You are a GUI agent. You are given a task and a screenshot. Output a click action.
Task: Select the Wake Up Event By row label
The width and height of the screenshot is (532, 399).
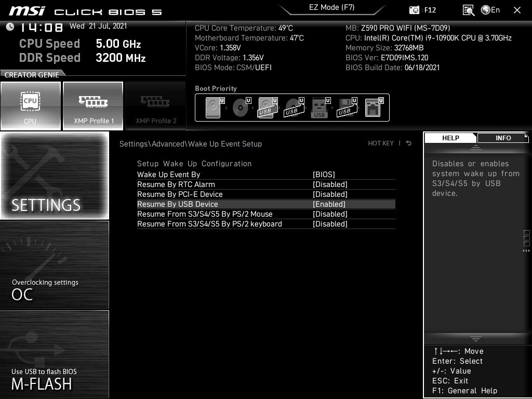coord(169,175)
